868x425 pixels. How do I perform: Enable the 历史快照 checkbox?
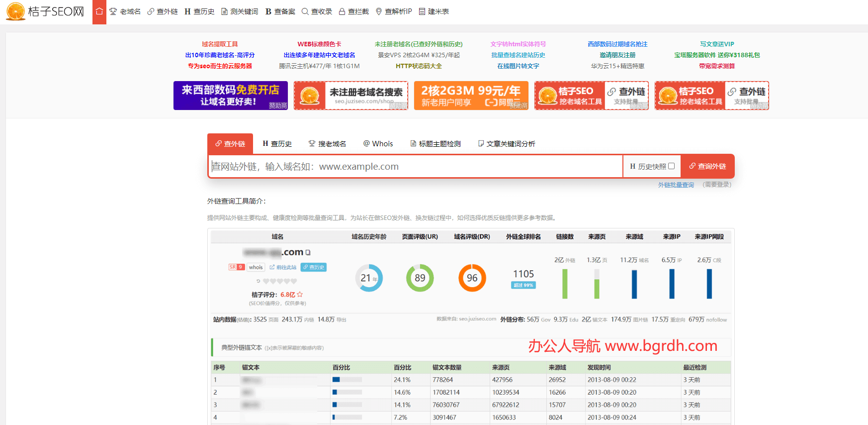point(672,166)
